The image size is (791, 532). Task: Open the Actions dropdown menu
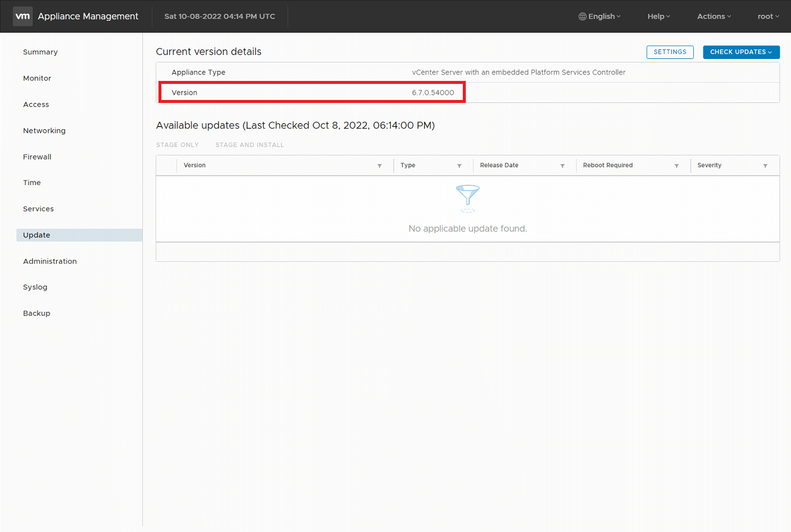click(x=714, y=17)
